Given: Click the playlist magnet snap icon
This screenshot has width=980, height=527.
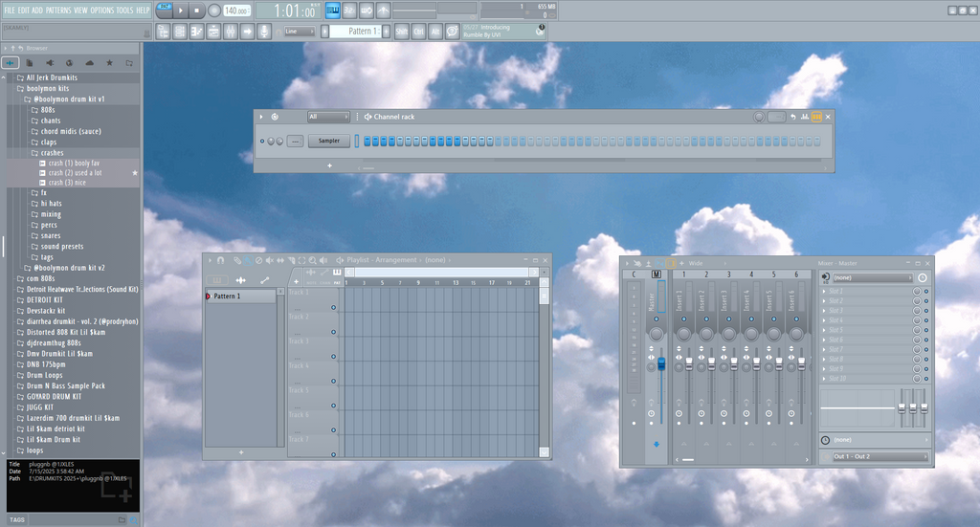Looking at the screenshot, I should [221, 260].
